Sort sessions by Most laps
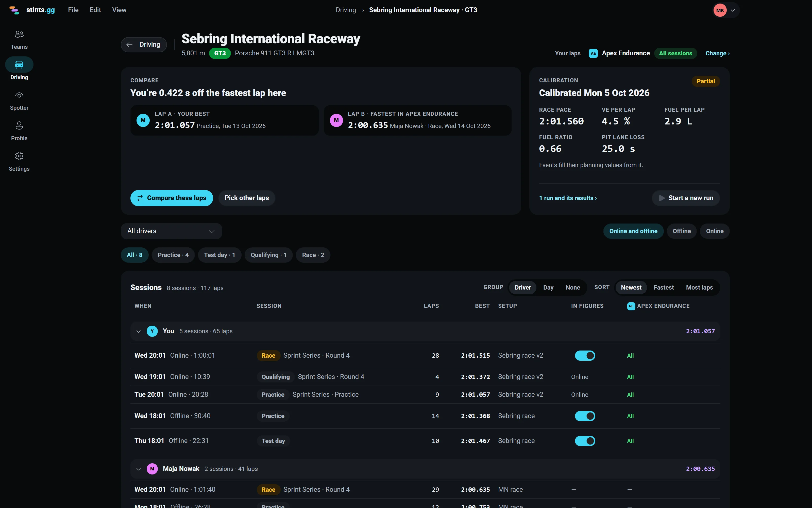This screenshot has width=812, height=508. (699, 288)
